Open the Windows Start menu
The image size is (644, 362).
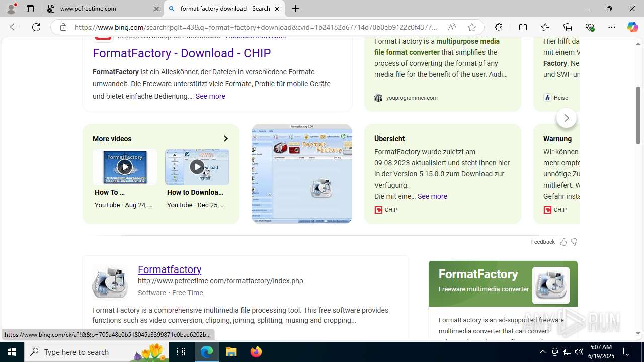click(12, 352)
